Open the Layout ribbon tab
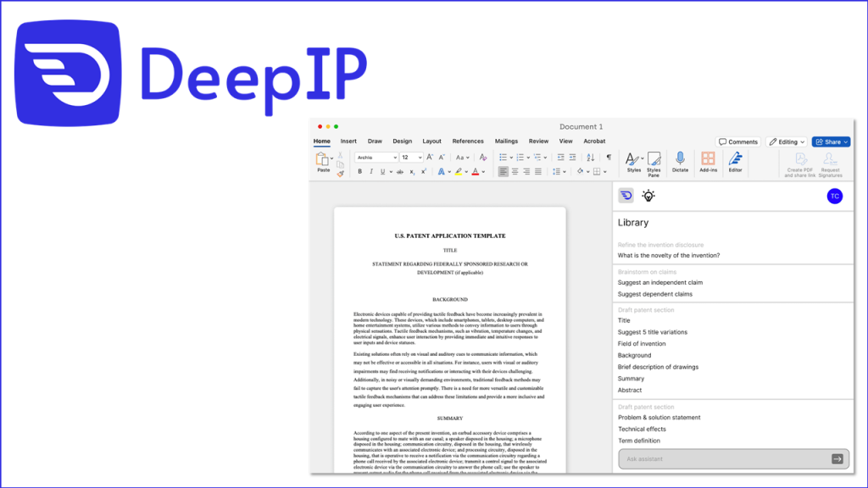Image resolution: width=868 pixels, height=488 pixels. point(432,141)
